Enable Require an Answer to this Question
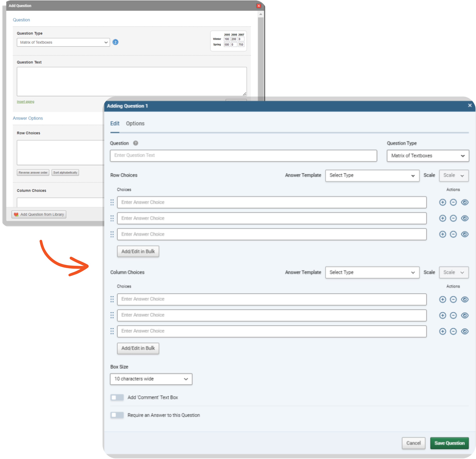The image size is (476, 459). 117,415
